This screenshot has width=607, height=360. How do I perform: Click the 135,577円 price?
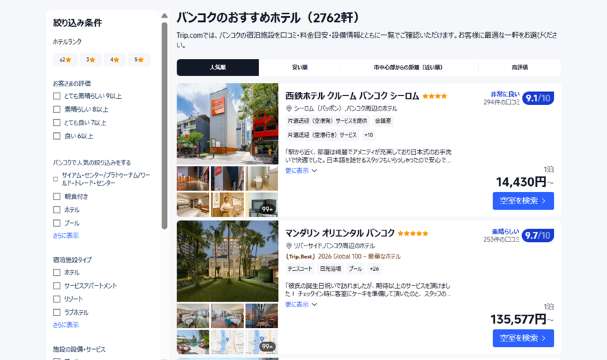tap(519, 319)
